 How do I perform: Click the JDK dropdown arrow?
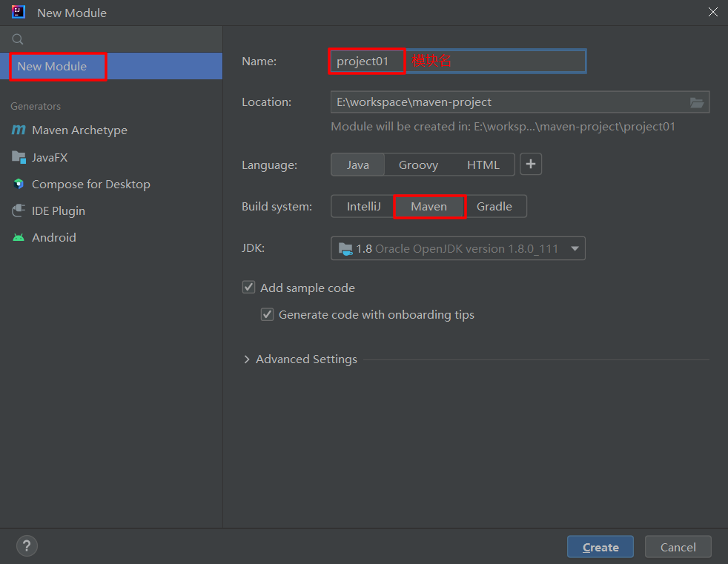[575, 248]
